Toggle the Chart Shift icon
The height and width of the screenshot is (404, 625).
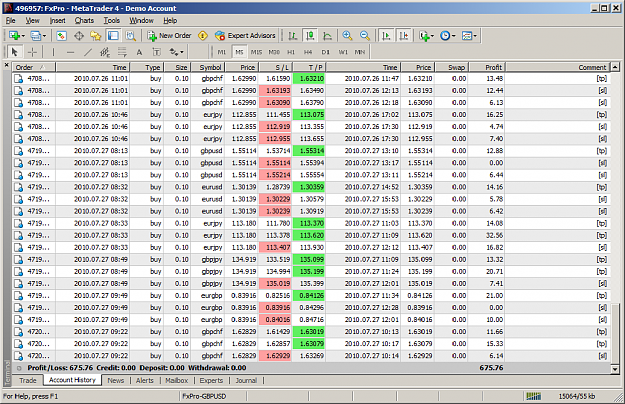tap(403, 36)
